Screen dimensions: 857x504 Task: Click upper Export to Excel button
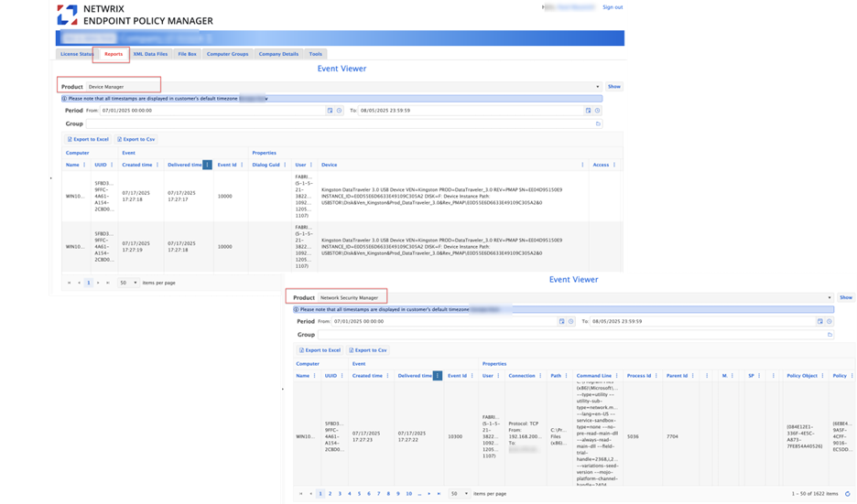pyautogui.click(x=88, y=139)
